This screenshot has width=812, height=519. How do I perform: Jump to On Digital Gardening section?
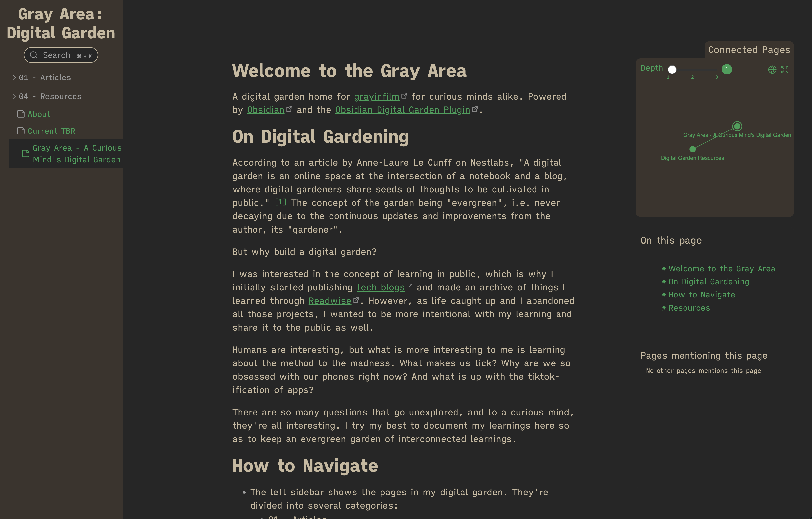709,282
